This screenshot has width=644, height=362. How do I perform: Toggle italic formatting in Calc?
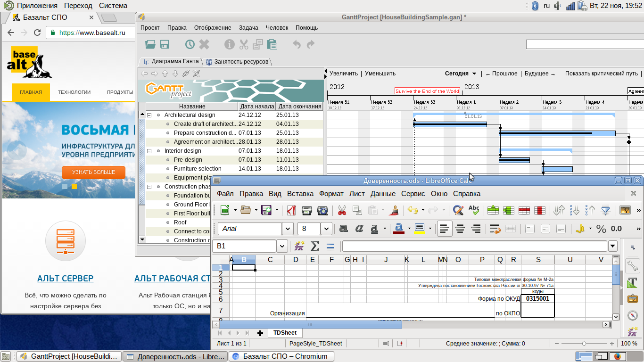(x=359, y=229)
